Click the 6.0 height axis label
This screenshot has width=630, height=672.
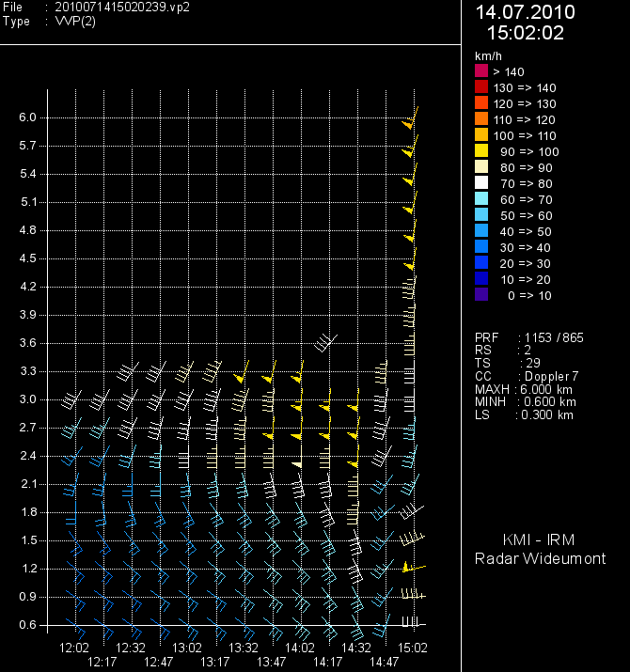tap(26, 117)
